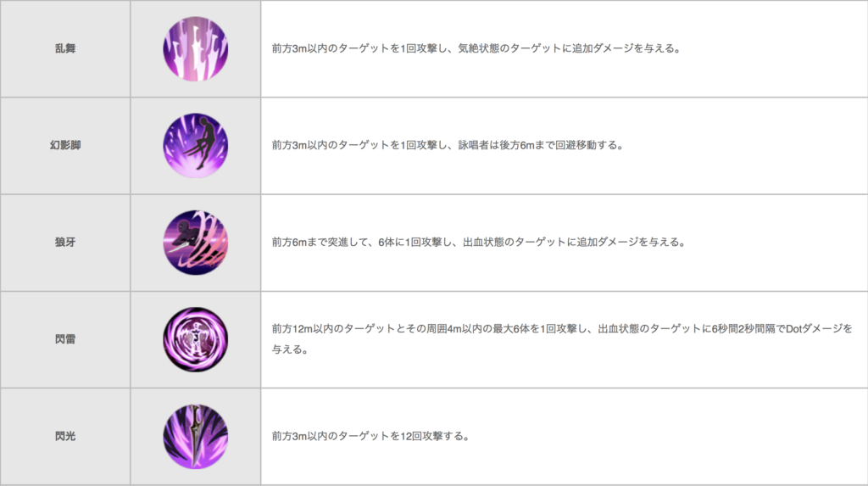Click the 閃雷 swirl skill icon
Viewport: 868px width, 486px height.
point(196,340)
